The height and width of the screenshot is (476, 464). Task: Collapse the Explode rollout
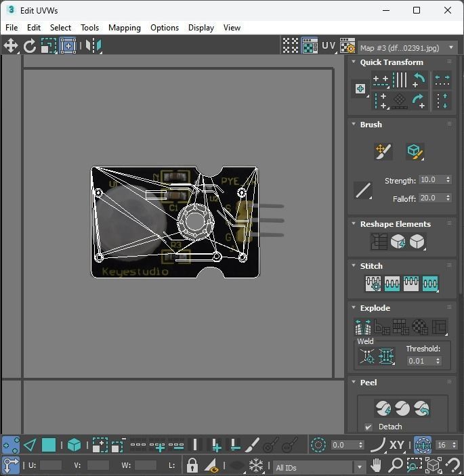(354, 307)
